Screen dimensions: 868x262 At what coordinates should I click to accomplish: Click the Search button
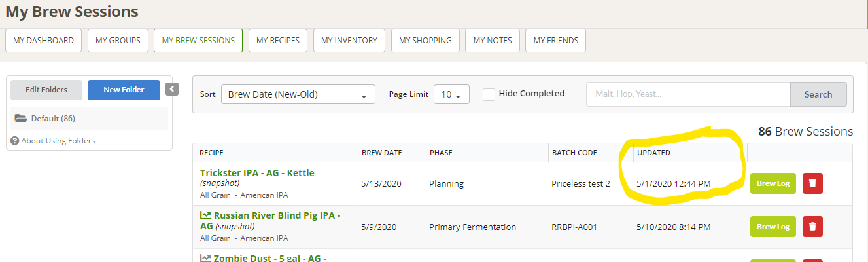pyautogui.click(x=818, y=94)
